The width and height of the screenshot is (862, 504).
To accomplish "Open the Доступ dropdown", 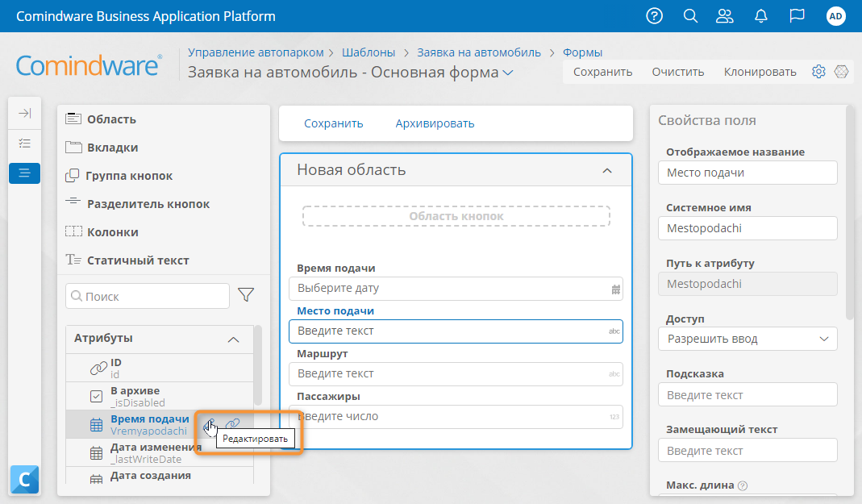I will coord(747,339).
